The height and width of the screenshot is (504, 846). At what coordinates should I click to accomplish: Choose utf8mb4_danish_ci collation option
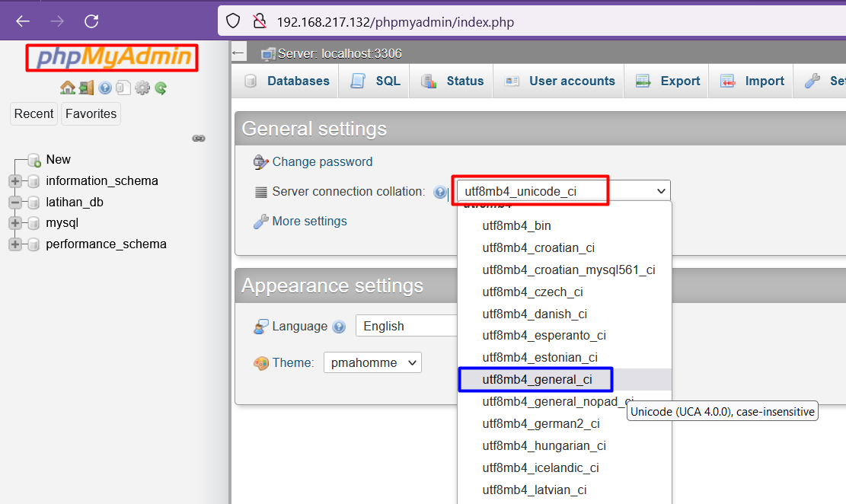564,314
